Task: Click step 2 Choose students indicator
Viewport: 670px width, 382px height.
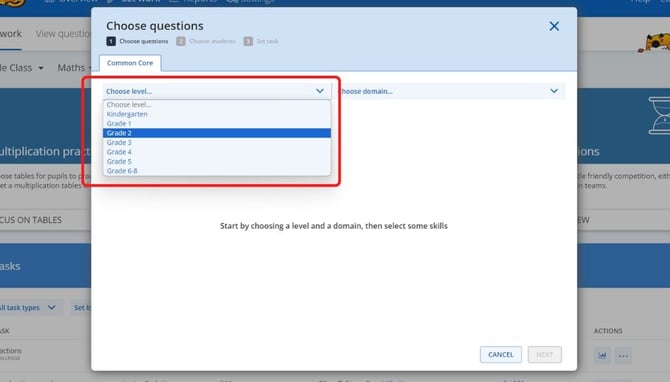Action: pyautogui.click(x=206, y=41)
